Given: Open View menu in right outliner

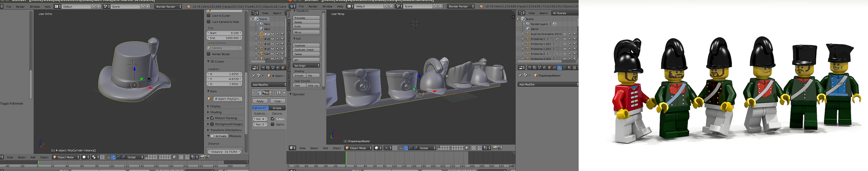Looking at the screenshot, I should (x=531, y=13).
